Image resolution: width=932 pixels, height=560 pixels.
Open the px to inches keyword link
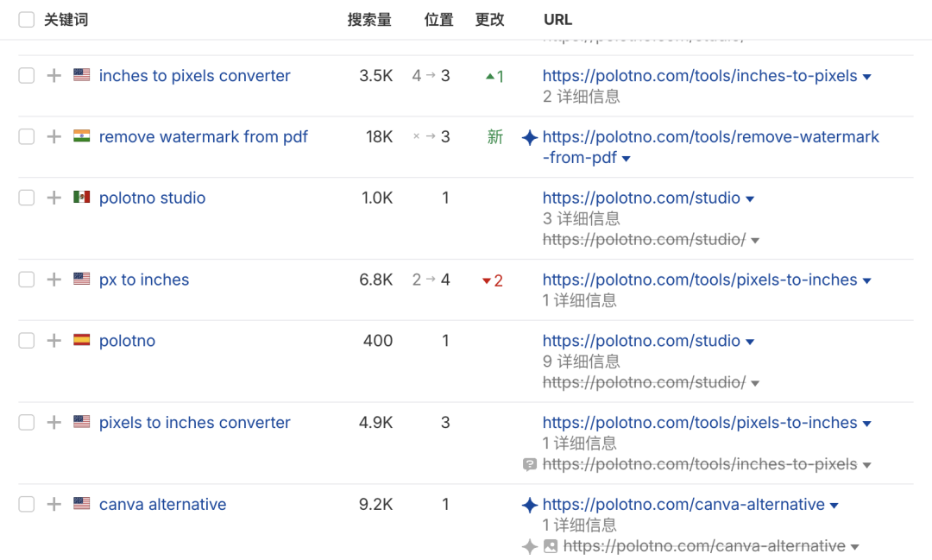coord(144,280)
